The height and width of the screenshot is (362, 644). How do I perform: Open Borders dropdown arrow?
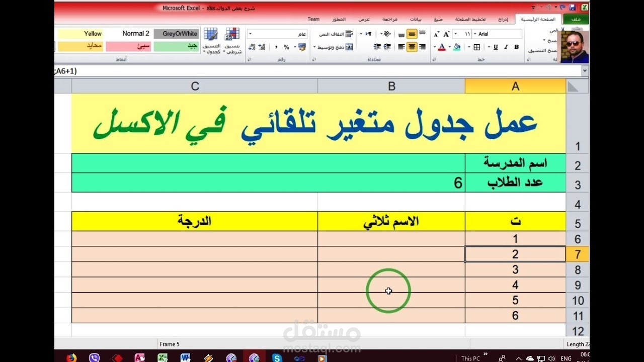469,47
